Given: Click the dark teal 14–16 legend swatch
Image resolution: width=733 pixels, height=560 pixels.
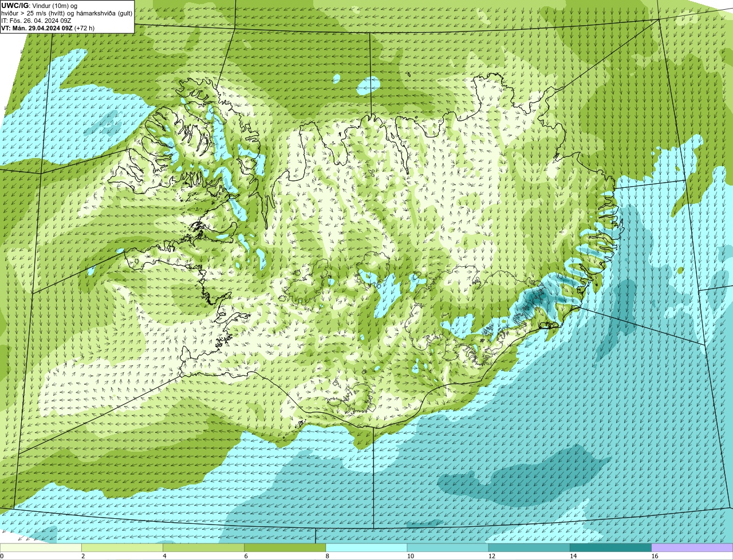Looking at the screenshot, I should 610,548.
